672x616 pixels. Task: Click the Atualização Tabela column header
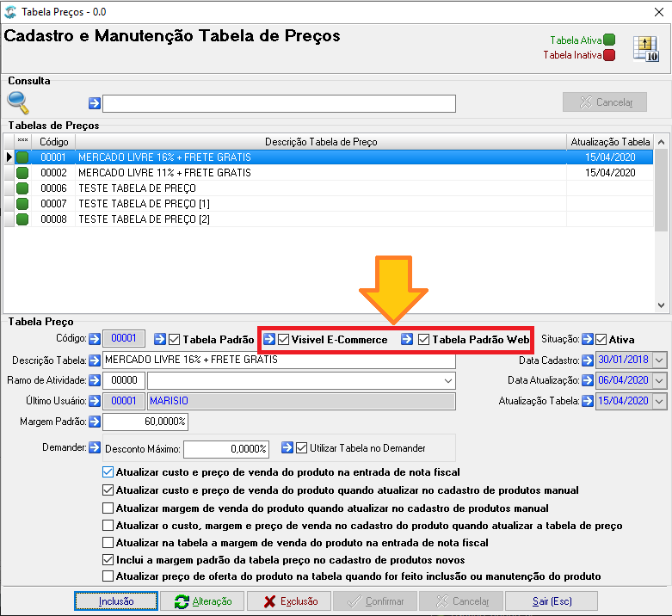coord(610,142)
